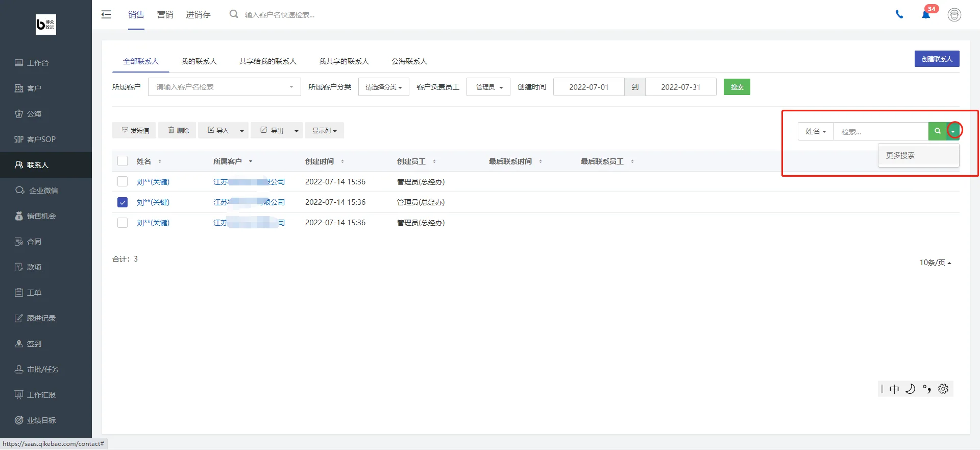Viewport: 980px width, 450px height.
Task: Check the first 刘**(关键) row checkbox
Action: (122, 181)
